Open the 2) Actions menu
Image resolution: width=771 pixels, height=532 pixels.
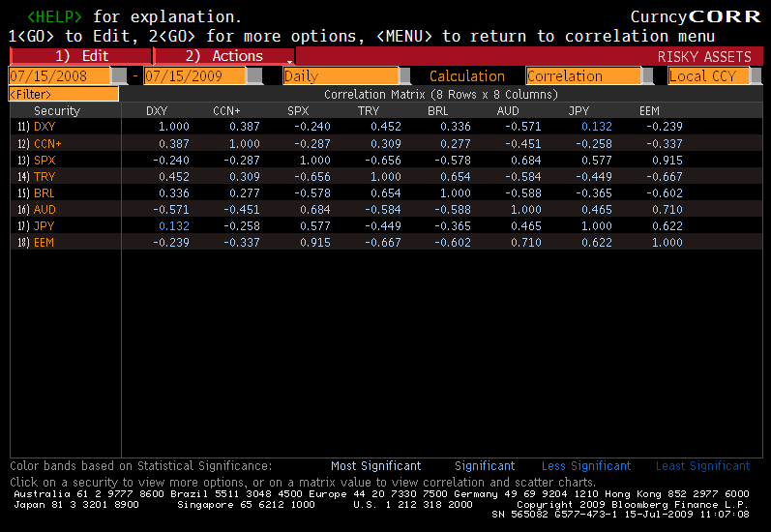pyautogui.click(x=223, y=56)
